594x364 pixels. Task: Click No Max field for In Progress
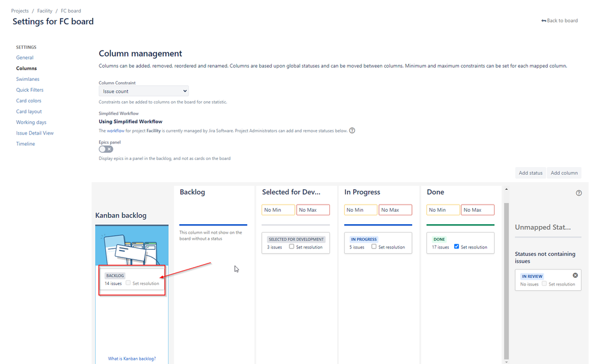pyautogui.click(x=395, y=210)
